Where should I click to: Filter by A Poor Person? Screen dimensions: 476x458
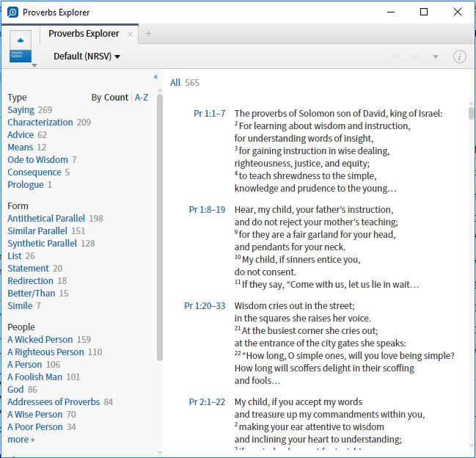tap(35, 427)
